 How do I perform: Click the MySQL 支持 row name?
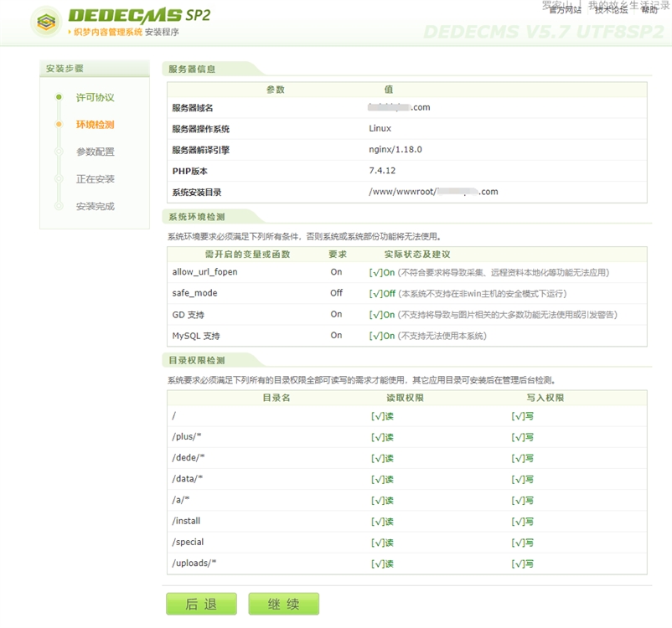(x=196, y=336)
